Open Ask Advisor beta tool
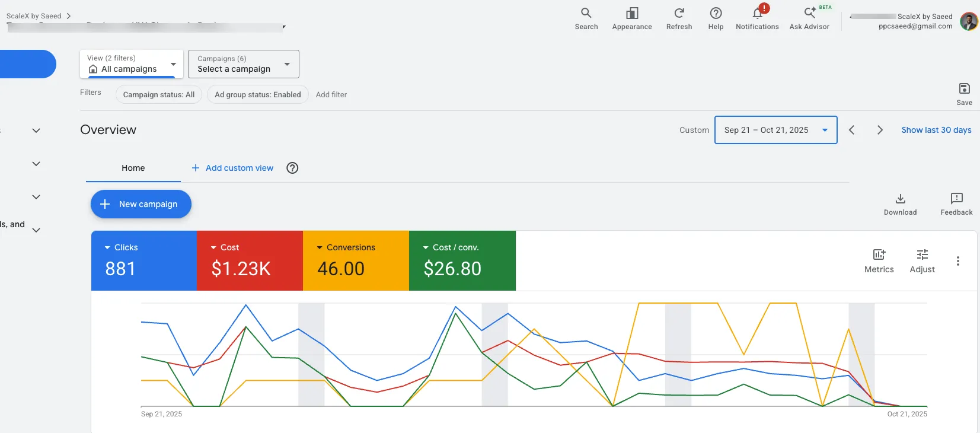Image resolution: width=980 pixels, height=433 pixels. coord(809,18)
